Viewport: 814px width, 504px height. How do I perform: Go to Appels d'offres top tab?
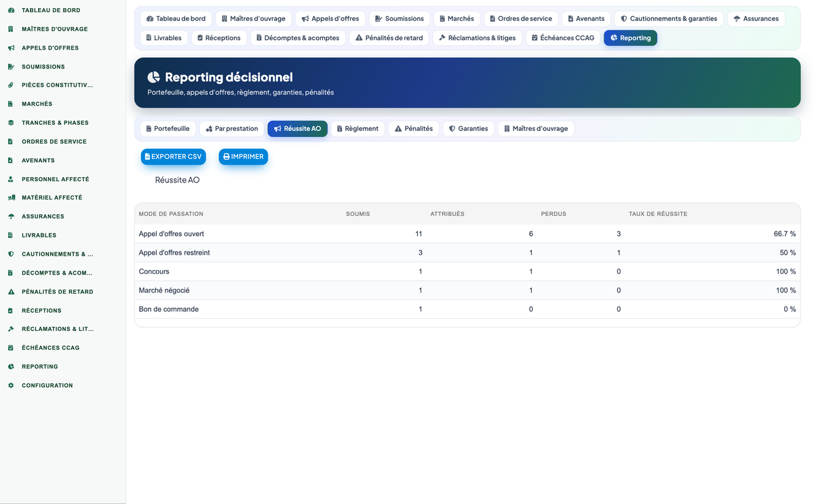[330, 19]
